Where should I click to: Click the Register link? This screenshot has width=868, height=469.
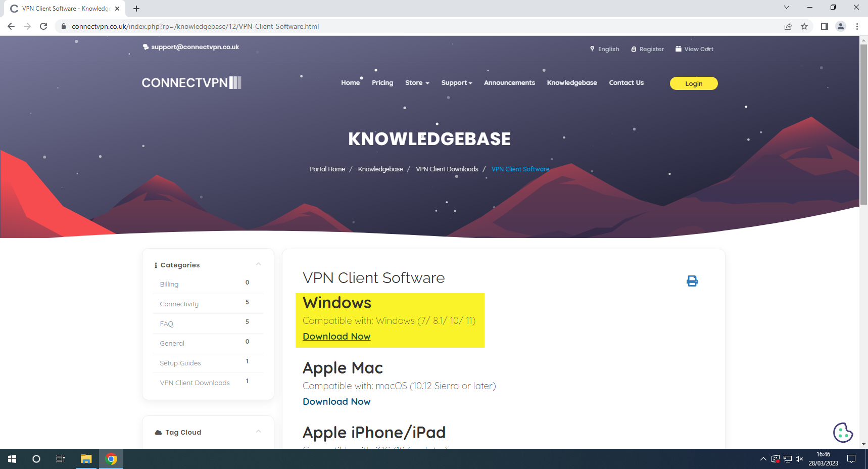[647, 49]
